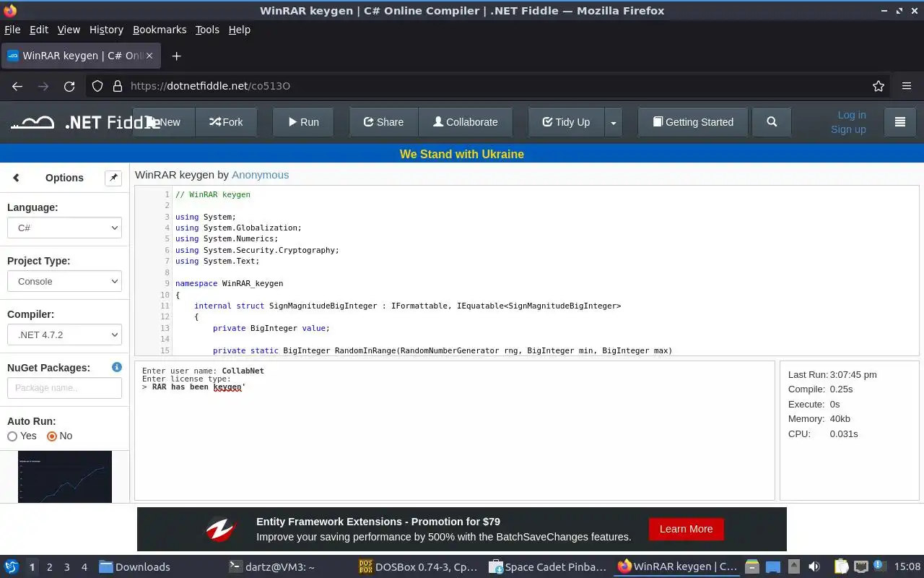
Task: Switch to workspace 2
Action: tap(49, 567)
